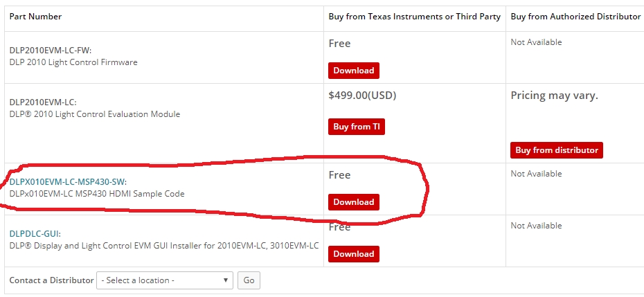Click Buy from Texas Instruments column header
The width and height of the screenshot is (644, 297).
click(x=414, y=16)
